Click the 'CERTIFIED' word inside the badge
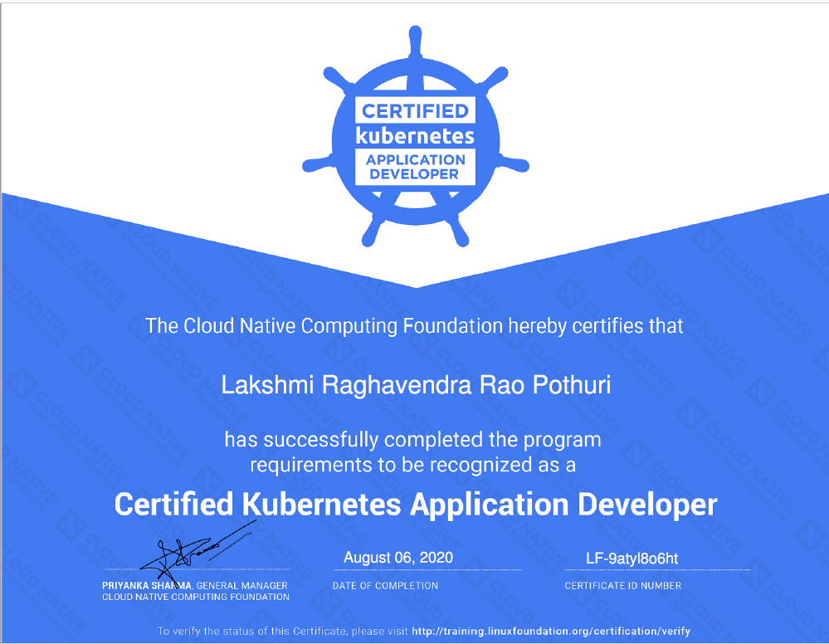 tap(415, 110)
